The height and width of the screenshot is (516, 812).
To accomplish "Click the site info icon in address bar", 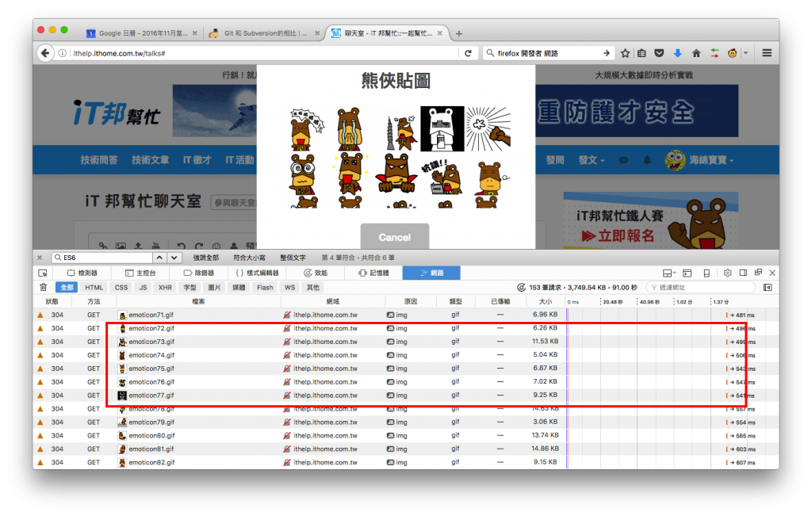I will click(x=62, y=53).
